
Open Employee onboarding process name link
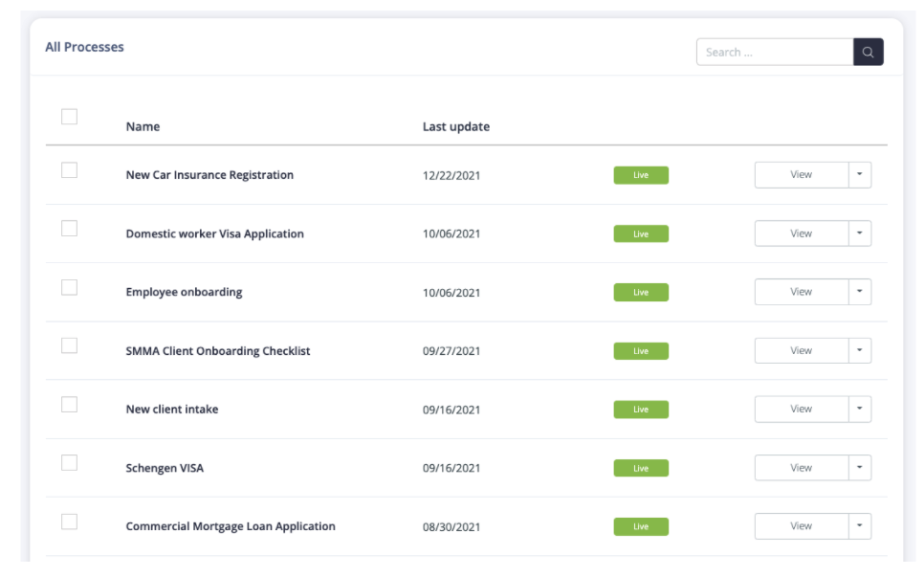point(184,293)
